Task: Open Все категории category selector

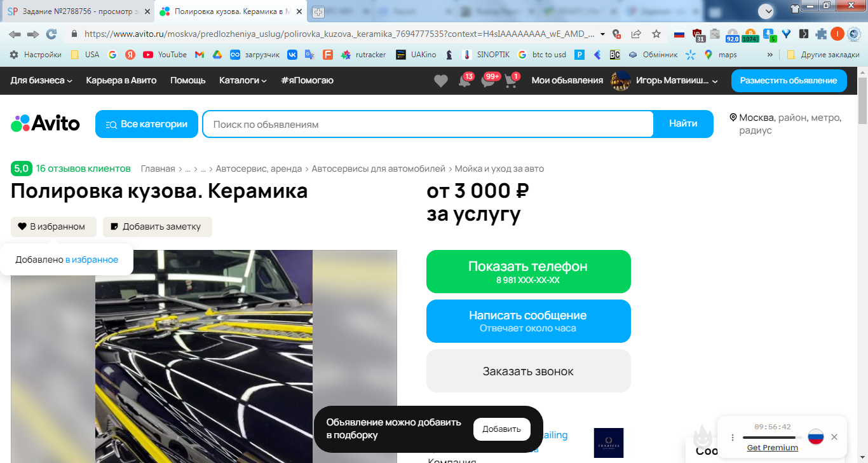Action: tap(147, 124)
